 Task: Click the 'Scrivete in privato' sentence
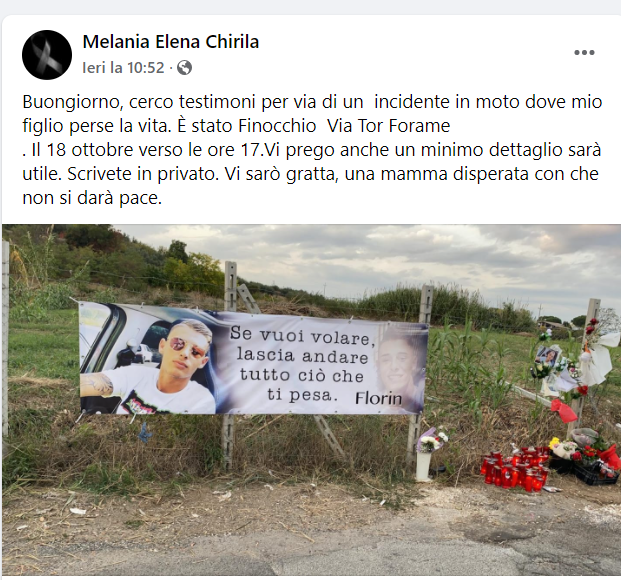[143, 174]
